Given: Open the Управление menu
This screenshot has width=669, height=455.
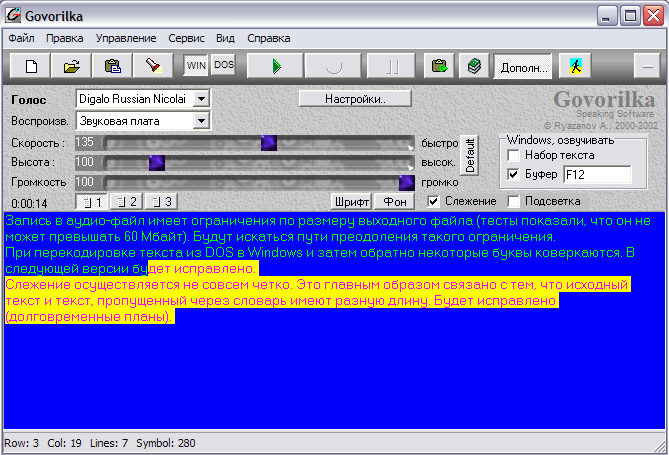Looking at the screenshot, I should tap(126, 38).
